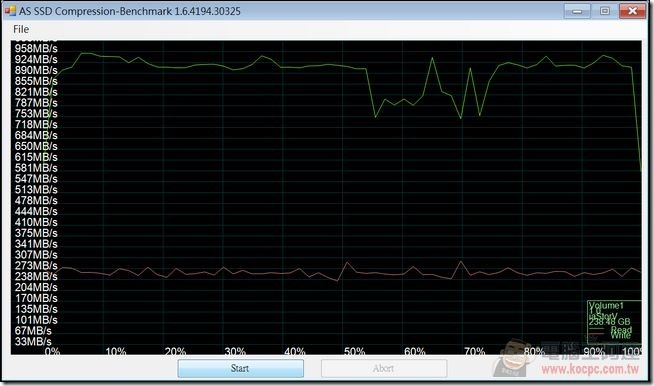Select the 273MB/s axis label
The width and height of the screenshot is (654, 386).
[x=36, y=265]
